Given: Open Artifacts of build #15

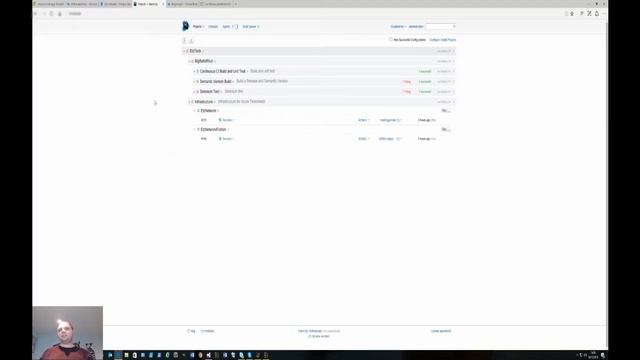Looking at the screenshot, I should tap(362, 120).
